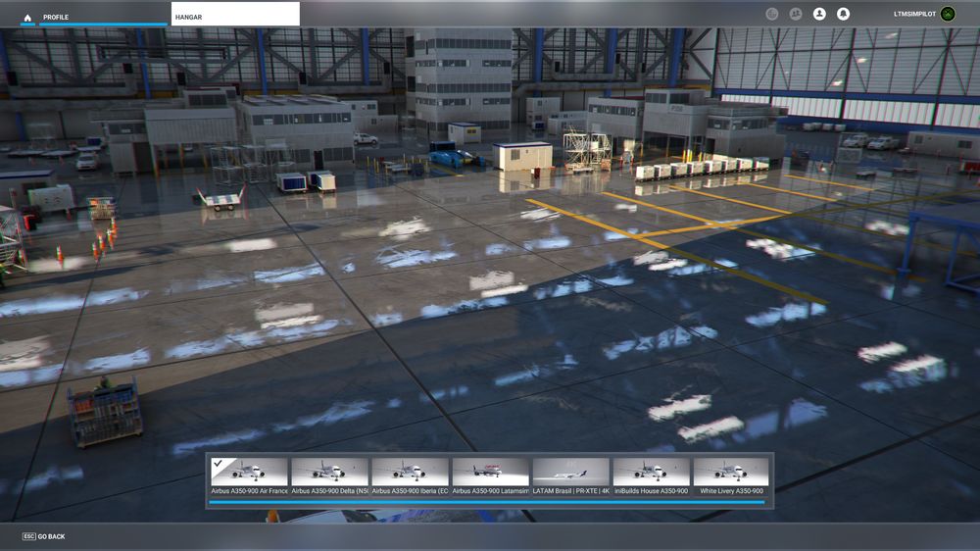Click the Home icon in top bar

tap(27, 18)
